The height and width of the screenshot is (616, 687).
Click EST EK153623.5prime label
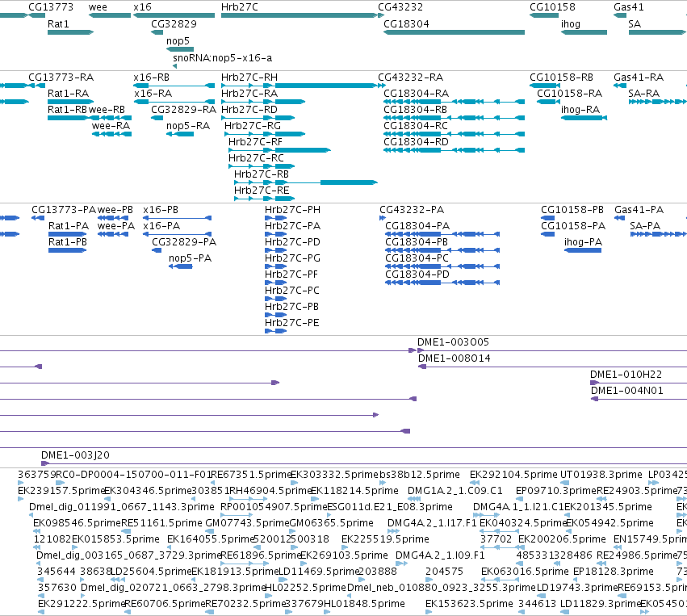pos(469,604)
